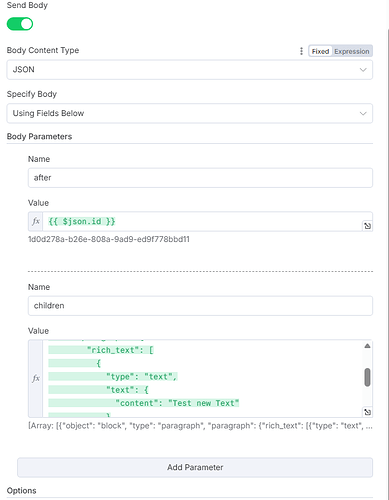
Task: Toggle the Send Body switch off
Action: point(20,24)
